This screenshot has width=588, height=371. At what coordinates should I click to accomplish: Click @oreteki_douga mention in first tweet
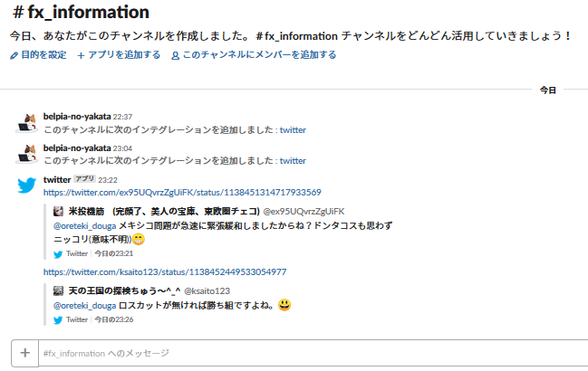pos(85,226)
